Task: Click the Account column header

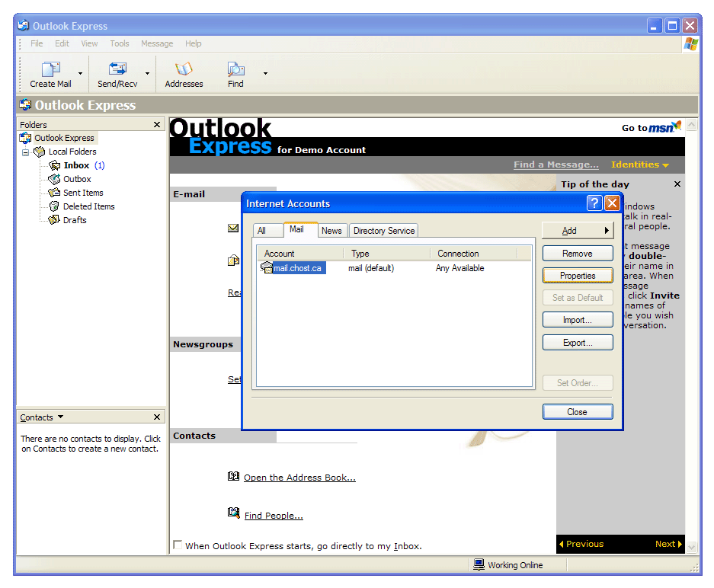Action: 300,254
